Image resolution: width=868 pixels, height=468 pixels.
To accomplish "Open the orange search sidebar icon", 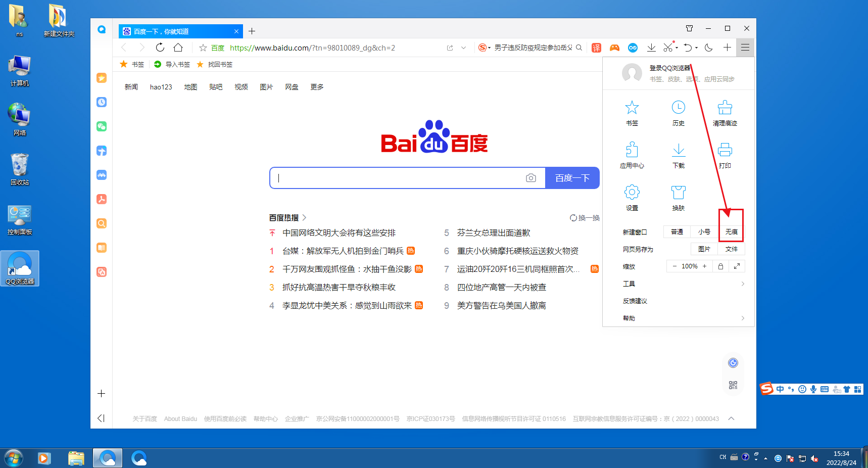I will [102, 223].
